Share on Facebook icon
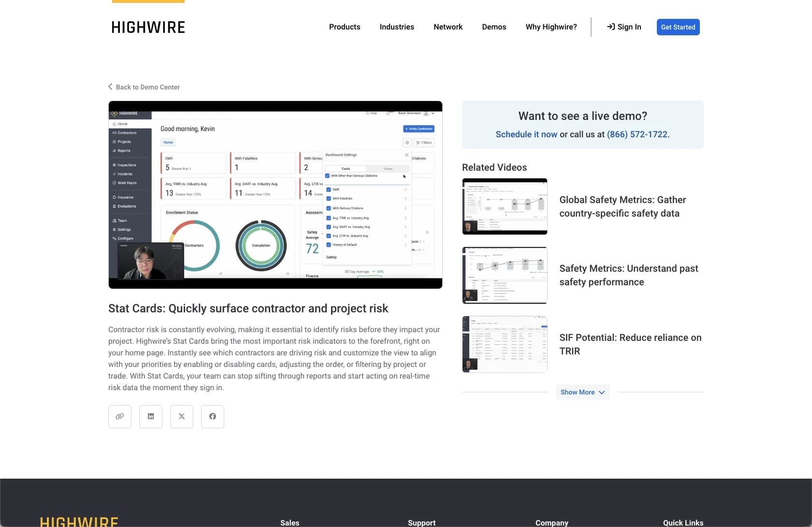812x527 pixels. (x=213, y=417)
